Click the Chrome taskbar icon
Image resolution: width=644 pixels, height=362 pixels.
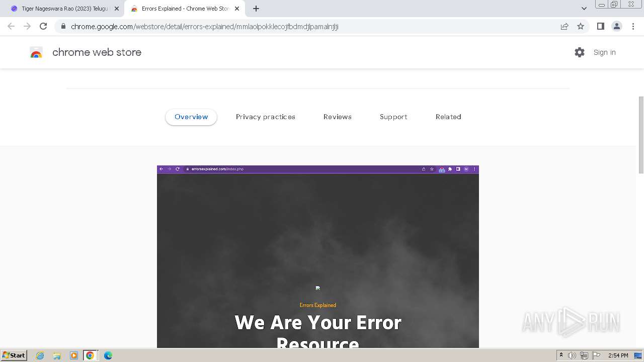90,355
